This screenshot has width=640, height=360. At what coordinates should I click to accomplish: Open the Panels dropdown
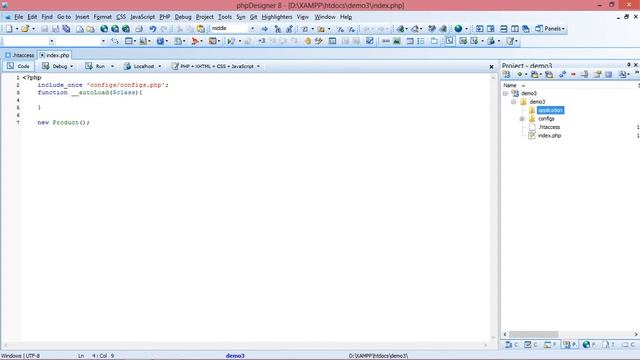click(x=550, y=29)
